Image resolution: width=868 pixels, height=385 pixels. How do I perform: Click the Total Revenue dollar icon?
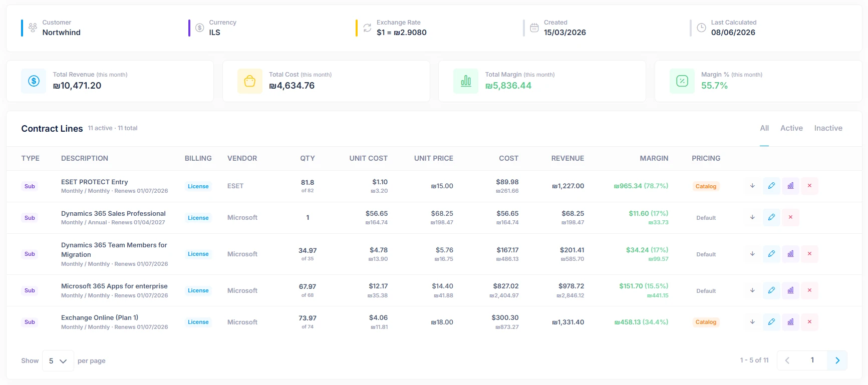click(x=34, y=81)
